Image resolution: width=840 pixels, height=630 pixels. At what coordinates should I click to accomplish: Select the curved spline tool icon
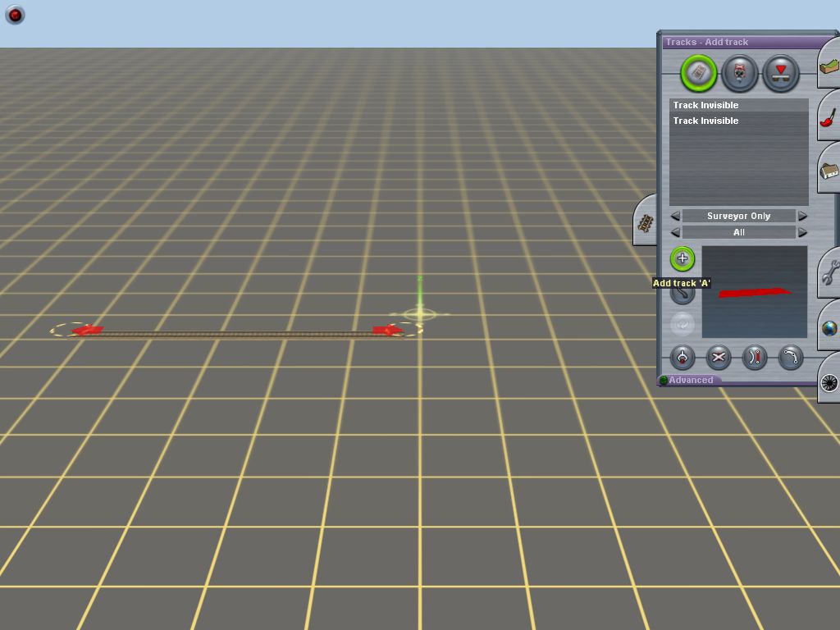coord(790,357)
